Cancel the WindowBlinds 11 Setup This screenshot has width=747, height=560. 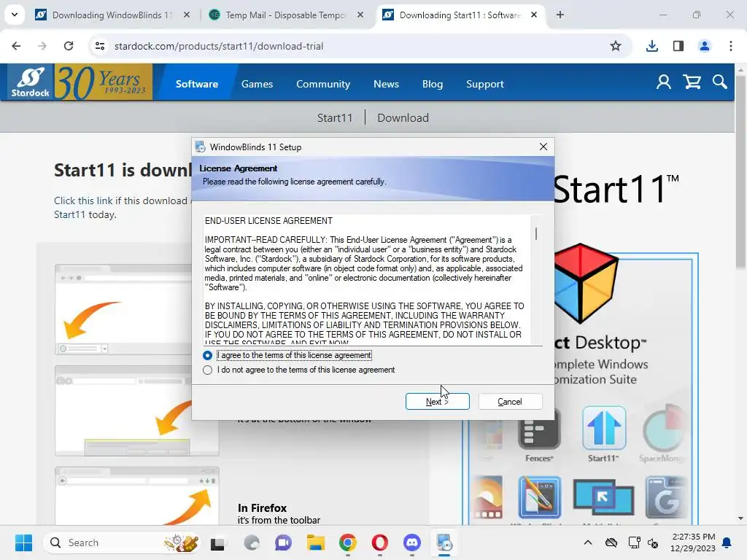[x=510, y=402]
